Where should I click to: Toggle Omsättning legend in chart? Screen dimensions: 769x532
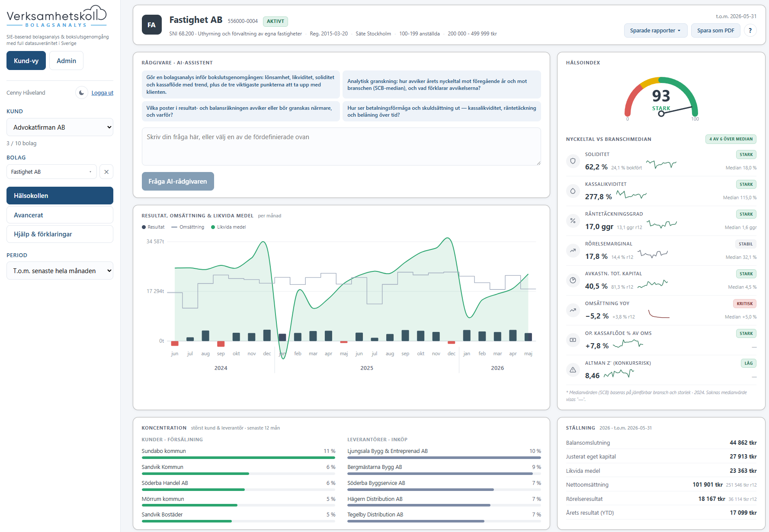click(x=188, y=227)
